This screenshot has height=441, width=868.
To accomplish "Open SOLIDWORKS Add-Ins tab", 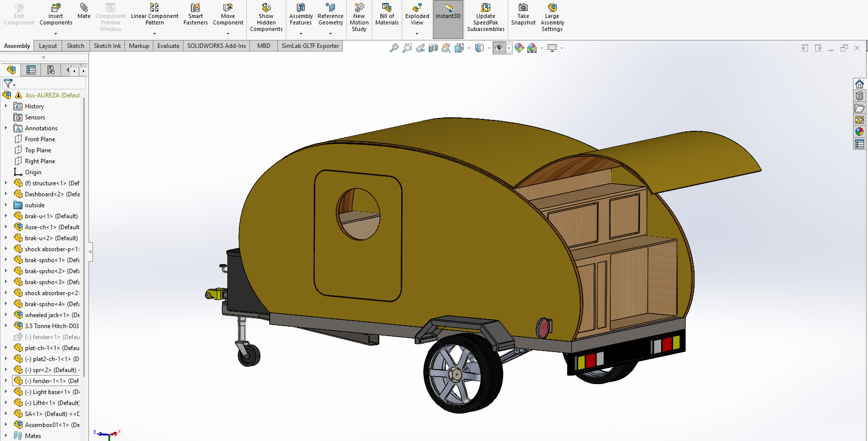I will tap(216, 46).
